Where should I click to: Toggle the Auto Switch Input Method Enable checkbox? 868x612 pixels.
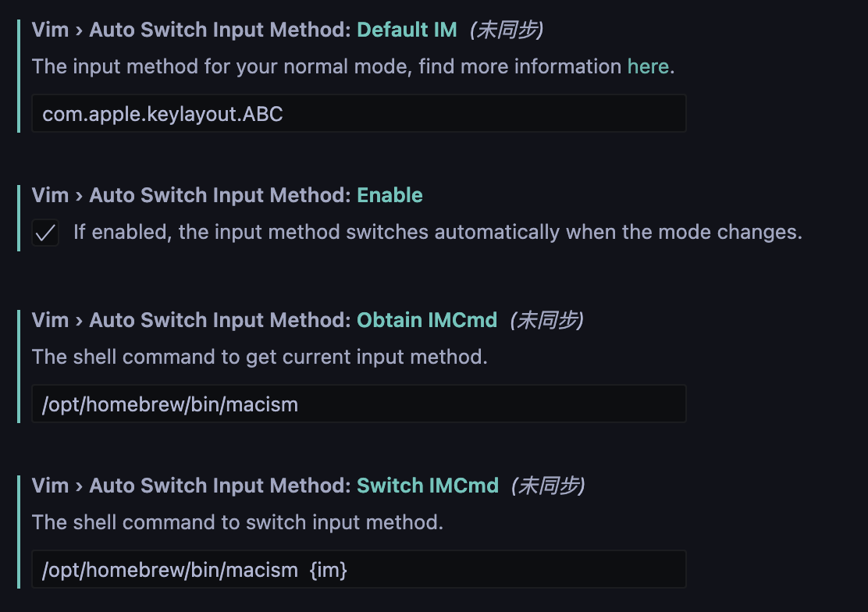click(x=46, y=233)
